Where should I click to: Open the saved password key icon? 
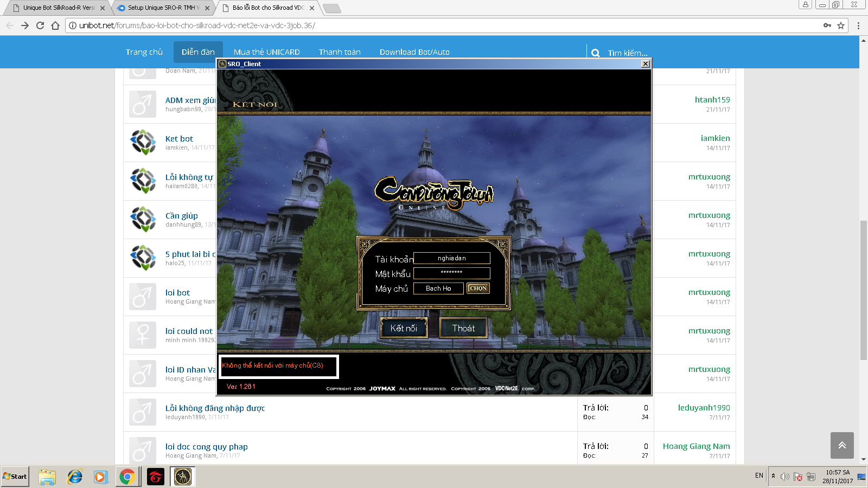[827, 25]
